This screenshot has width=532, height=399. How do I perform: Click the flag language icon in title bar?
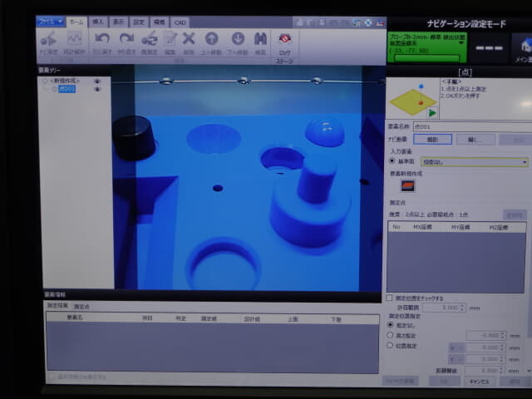pyautogui.click(x=380, y=23)
